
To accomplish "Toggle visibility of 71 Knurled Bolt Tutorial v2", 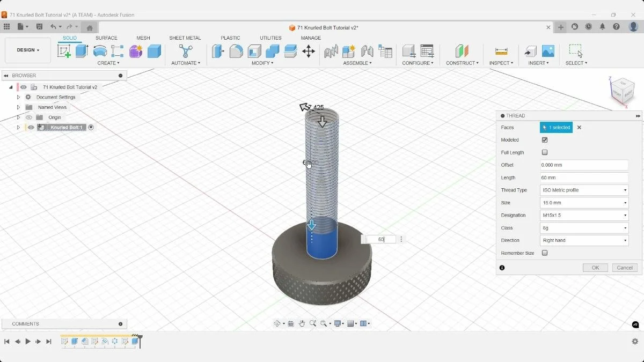I will [24, 87].
